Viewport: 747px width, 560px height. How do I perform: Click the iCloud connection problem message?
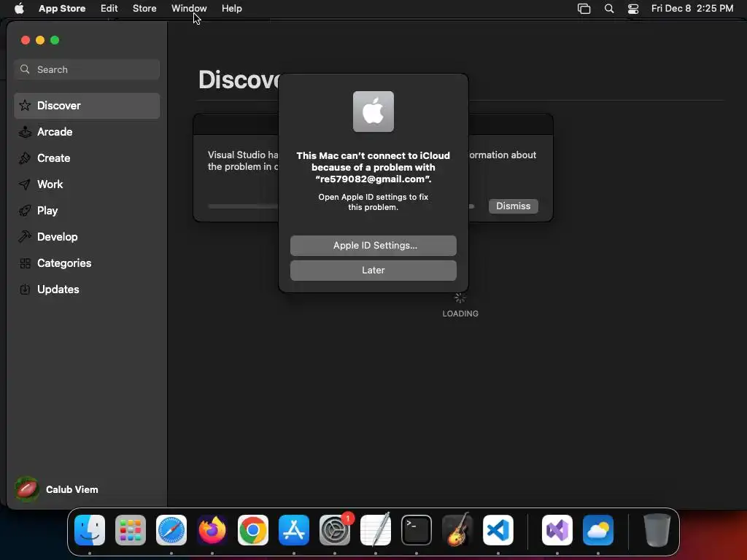point(373,167)
